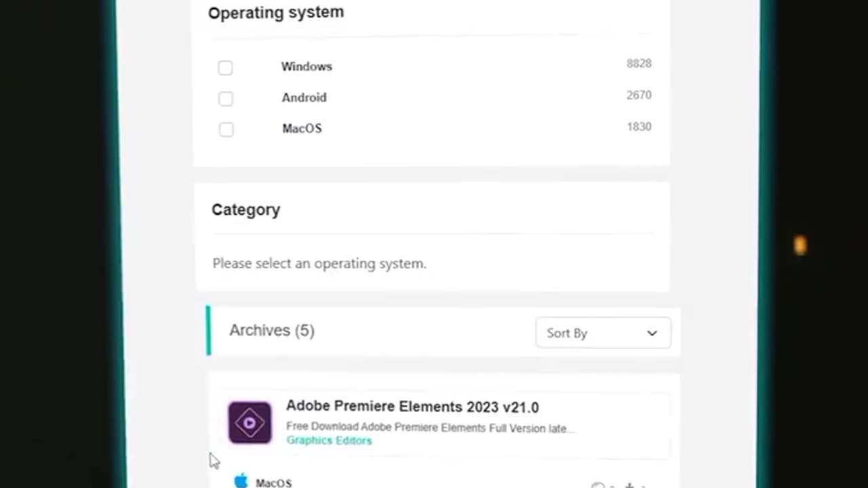Image resolution: width=868 pixels, height=488 pixels.
Task: Click the MacOS platform tag under the listing
Action: (x=273, y=483)
